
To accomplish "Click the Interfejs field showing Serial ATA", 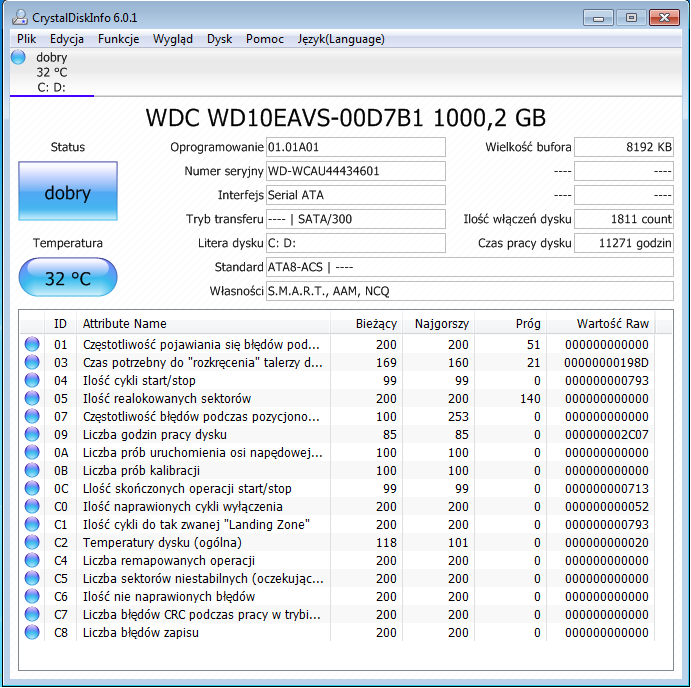I will 356,195.
